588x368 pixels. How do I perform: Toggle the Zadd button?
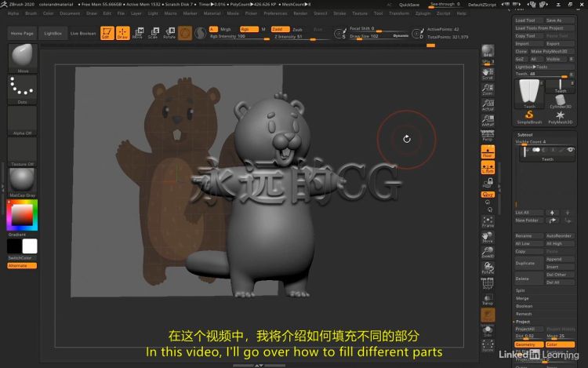click(x=280, y=29)
